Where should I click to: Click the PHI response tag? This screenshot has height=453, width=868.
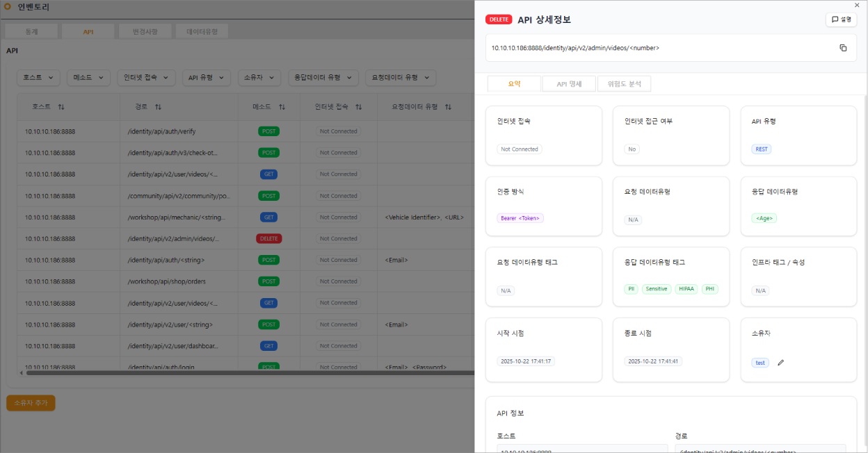point(709,289)
